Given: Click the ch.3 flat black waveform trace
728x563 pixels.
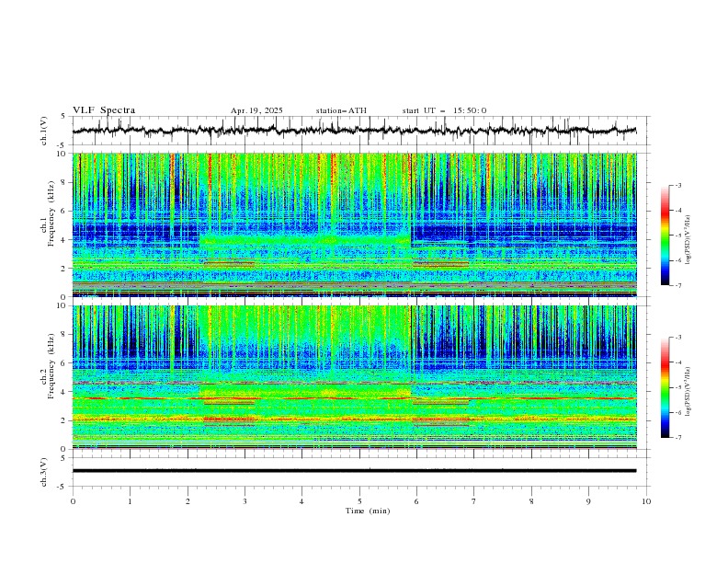Looking at the screenshot, I should [x=354, y=471].
